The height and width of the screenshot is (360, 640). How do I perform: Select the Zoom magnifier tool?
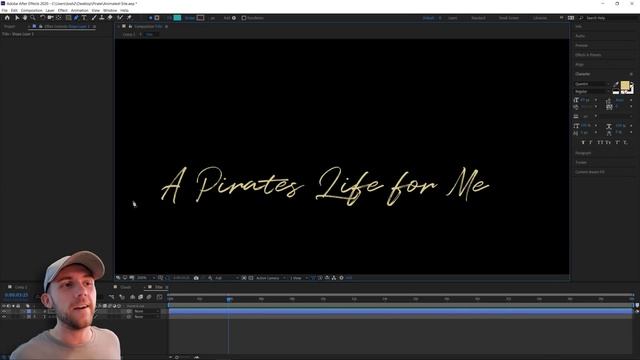point(33,18)
